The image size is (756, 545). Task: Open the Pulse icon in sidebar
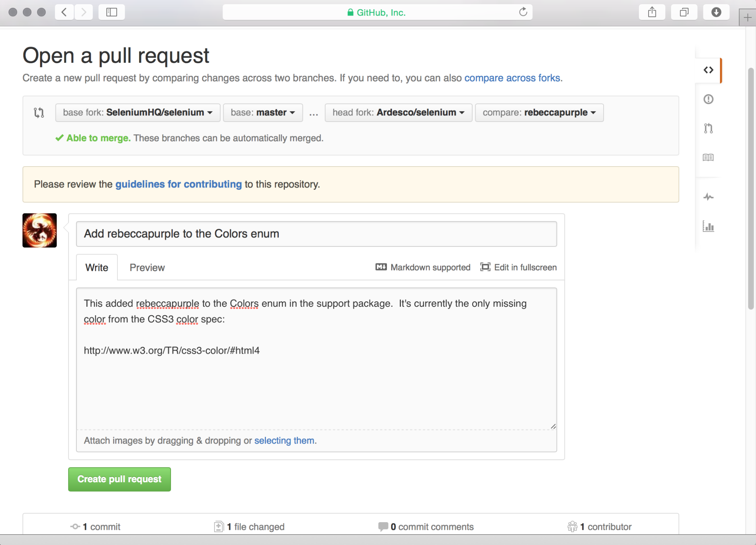click(708, 197)
